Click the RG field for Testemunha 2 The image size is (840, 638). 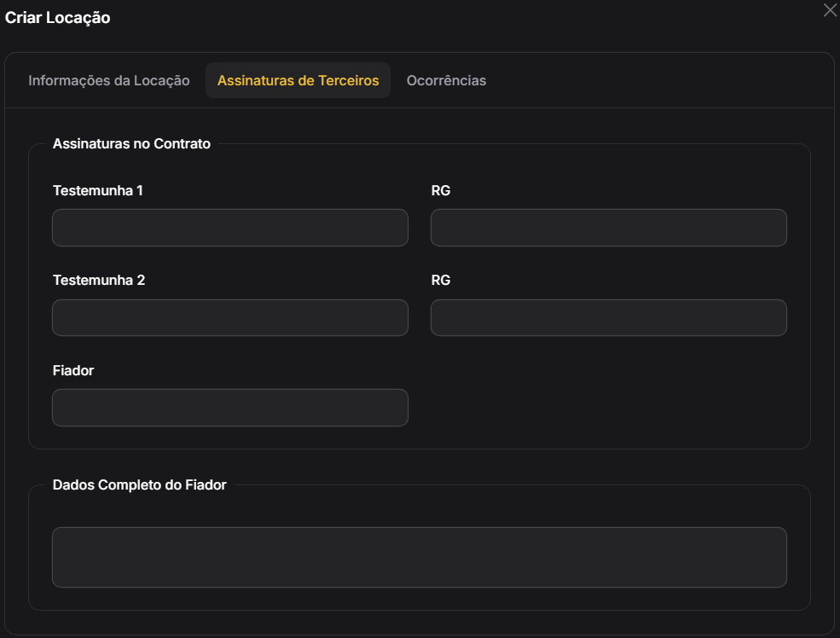click(609, 317)
